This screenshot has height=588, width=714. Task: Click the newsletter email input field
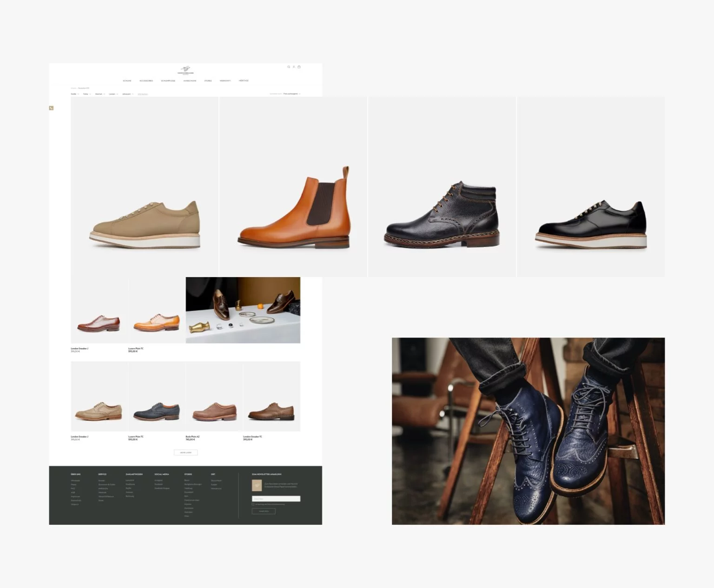pos(276,499)
